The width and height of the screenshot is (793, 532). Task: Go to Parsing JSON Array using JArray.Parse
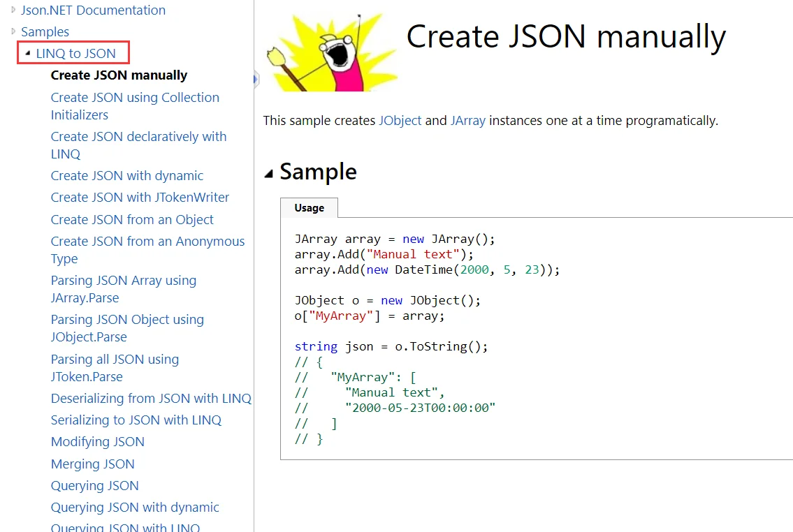coord(124,288)
